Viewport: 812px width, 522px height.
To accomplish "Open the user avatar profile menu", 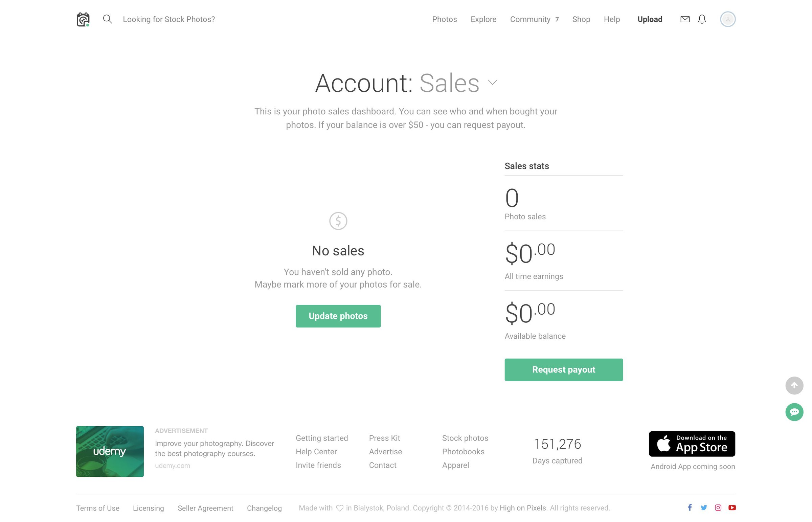I will coord(728,19).
